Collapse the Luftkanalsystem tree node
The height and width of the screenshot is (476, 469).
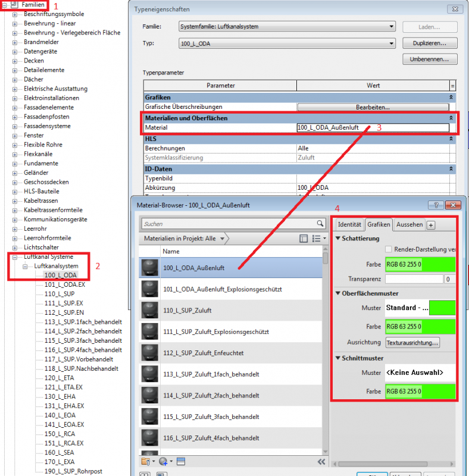(x=26, y=266)
